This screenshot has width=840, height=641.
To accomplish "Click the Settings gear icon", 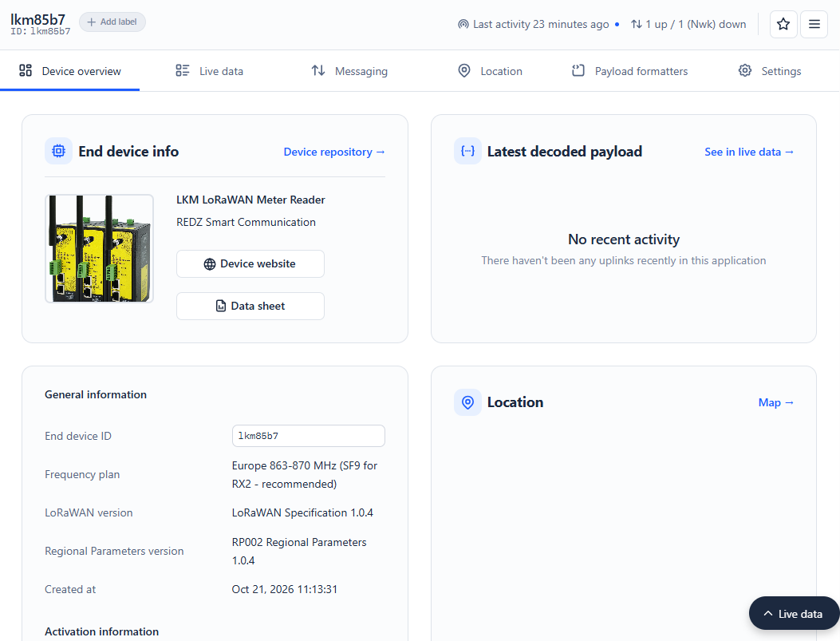I will pos(744,71).
